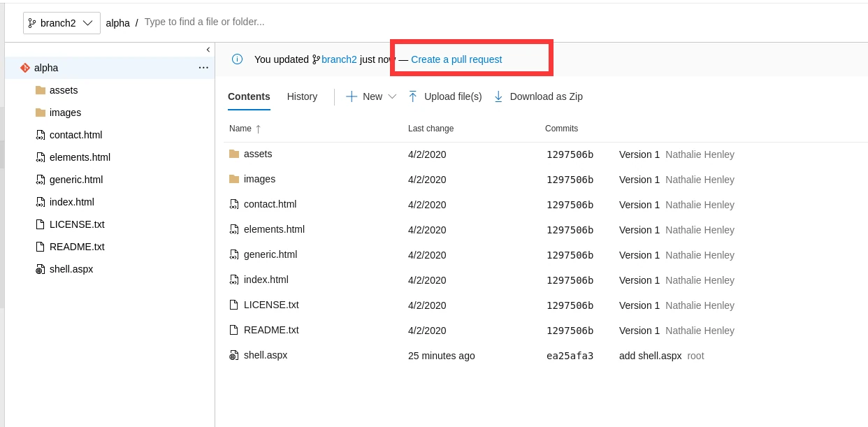This screenshot has width=868, height=427.
Task: Open the assets folder in sidebar tree
Action: [x=64, y=90]
